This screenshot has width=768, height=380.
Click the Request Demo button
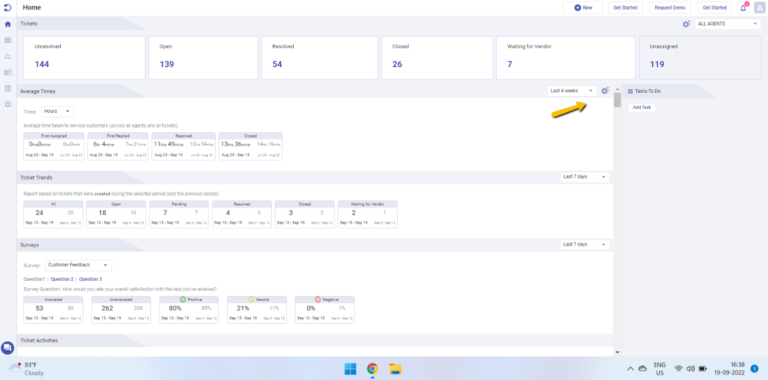pyautogui.click(x=670, y=8)
